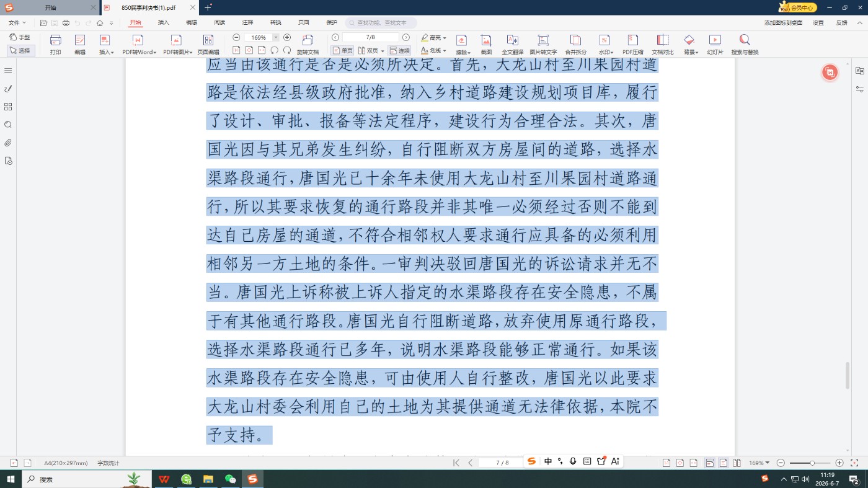Expand the Underline (划线) dropdown

(444, 51)
